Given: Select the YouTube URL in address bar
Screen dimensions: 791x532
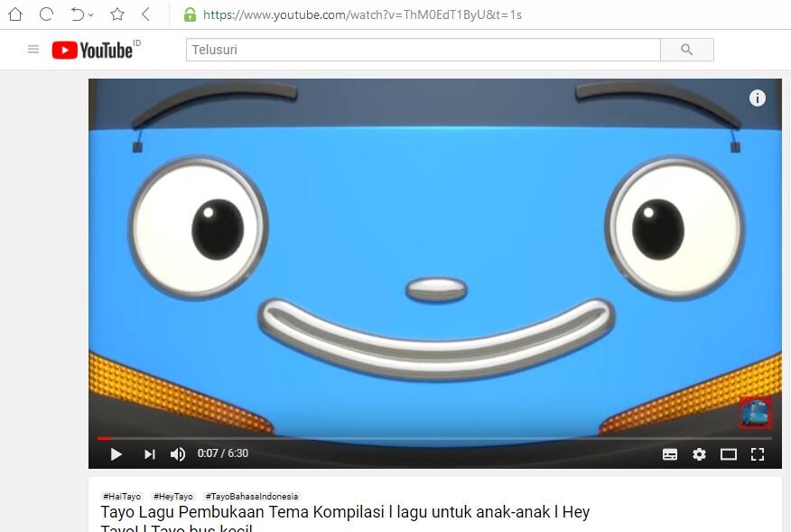Looking at the screenshot, I should (362, 15).
